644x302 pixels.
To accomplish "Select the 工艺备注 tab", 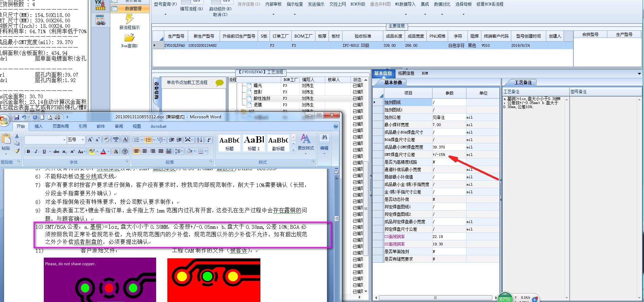I will (523, 83).
